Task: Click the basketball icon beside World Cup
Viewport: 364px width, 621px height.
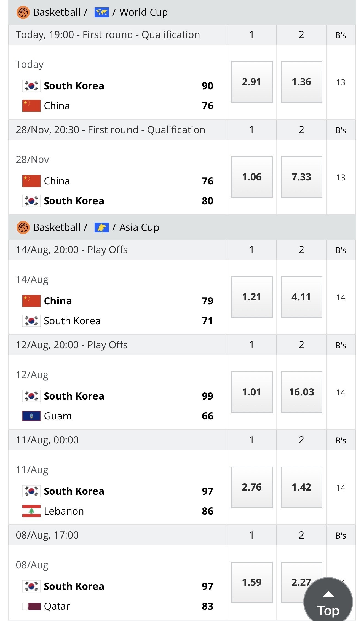Action: click(x=23, y=12)
